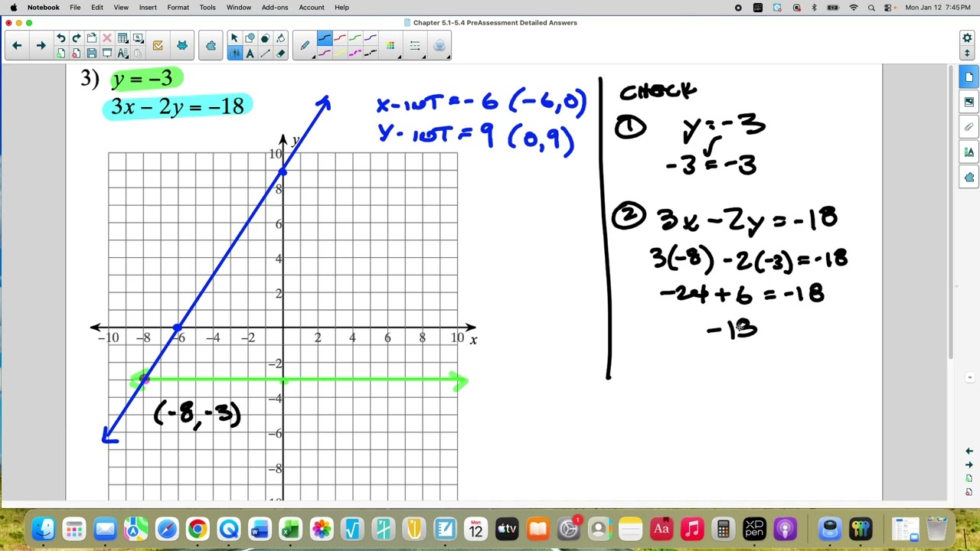Click the Redo arrow in toolbar

77,38
